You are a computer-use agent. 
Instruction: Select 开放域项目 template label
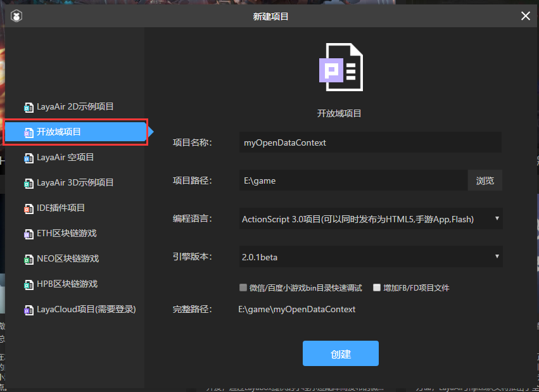point(59,132)
